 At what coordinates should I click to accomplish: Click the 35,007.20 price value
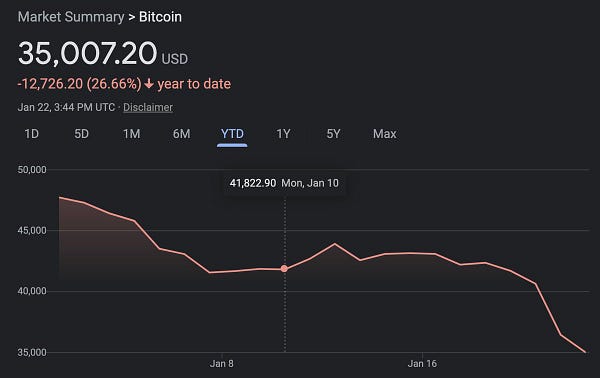coord(87,53)
